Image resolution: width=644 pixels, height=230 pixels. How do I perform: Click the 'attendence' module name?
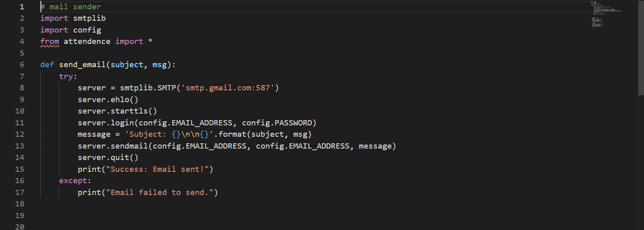(87, 42)
